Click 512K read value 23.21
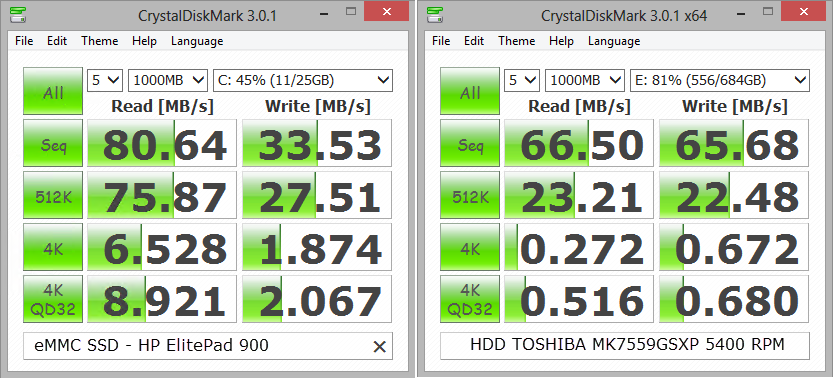The width and height of the screenshot is (833, 378). [579, 195]
